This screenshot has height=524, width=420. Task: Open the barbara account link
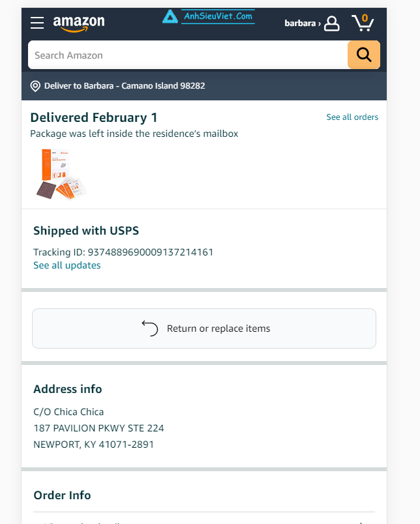(303, 23)
